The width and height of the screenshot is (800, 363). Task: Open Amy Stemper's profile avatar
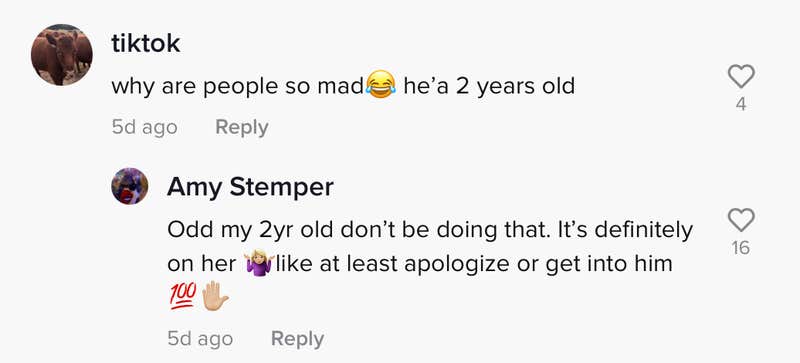130,186
